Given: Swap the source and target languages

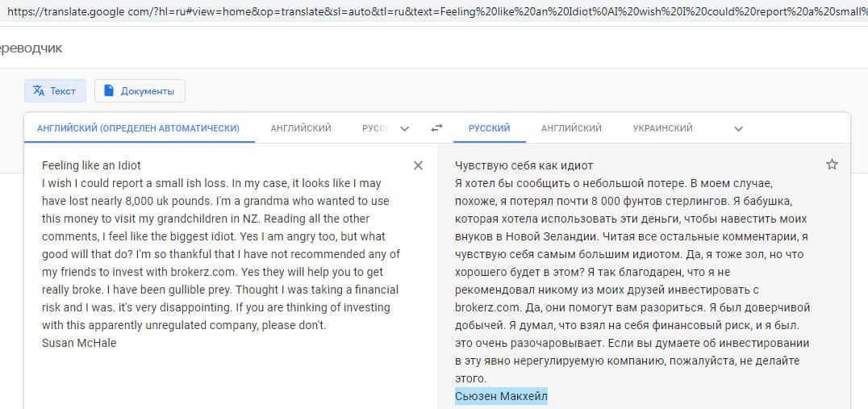Looking at the screenshot, I should point(436,128).
